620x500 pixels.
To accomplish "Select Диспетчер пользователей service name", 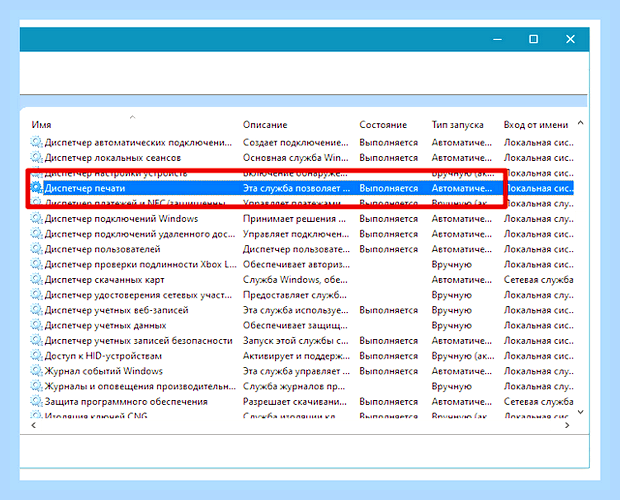I will (x=102, y=249).
